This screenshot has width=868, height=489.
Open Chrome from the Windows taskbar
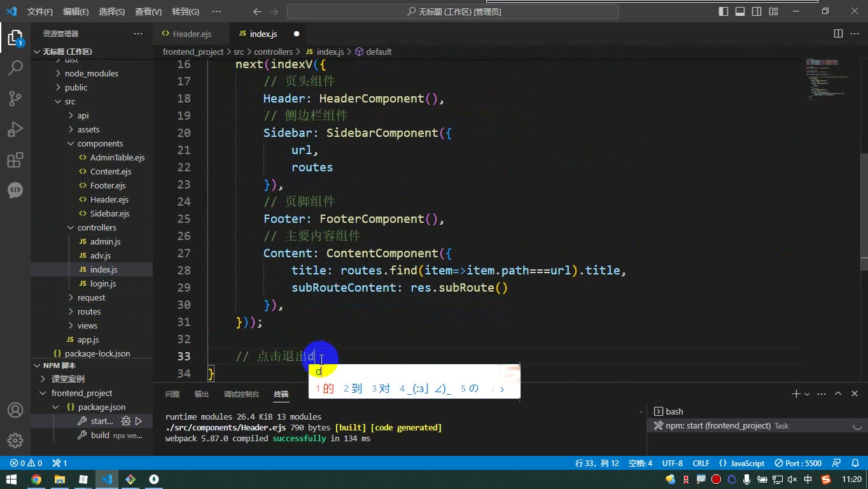point(36,479)
